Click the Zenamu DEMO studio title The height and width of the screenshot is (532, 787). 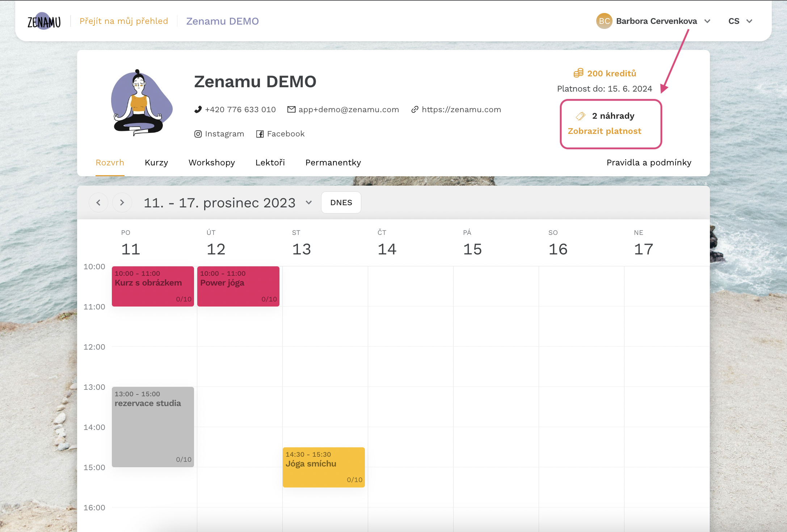pyautogui.click(x=255, y=82)
